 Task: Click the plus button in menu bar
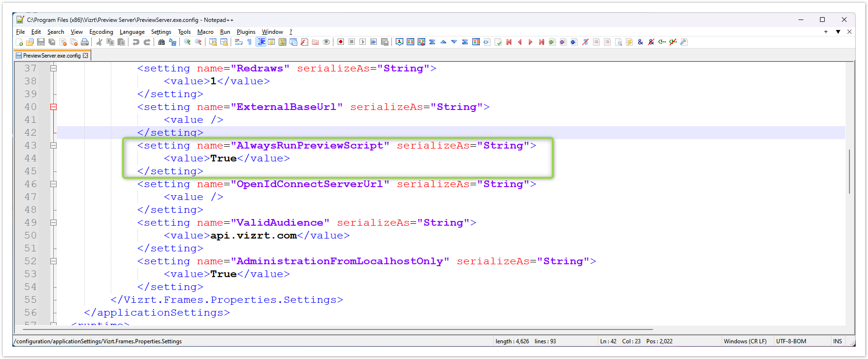(826, 32)
